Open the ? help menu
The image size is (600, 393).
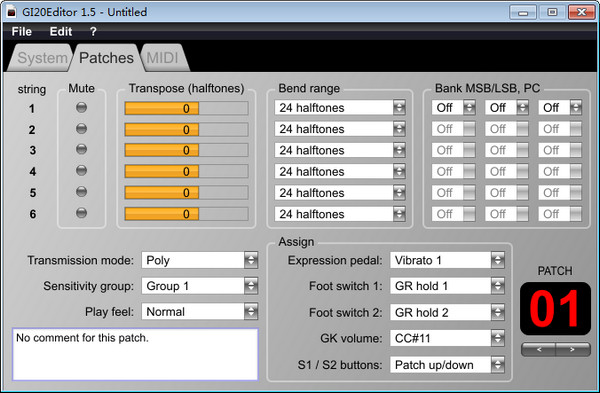[x=93, y=31]
